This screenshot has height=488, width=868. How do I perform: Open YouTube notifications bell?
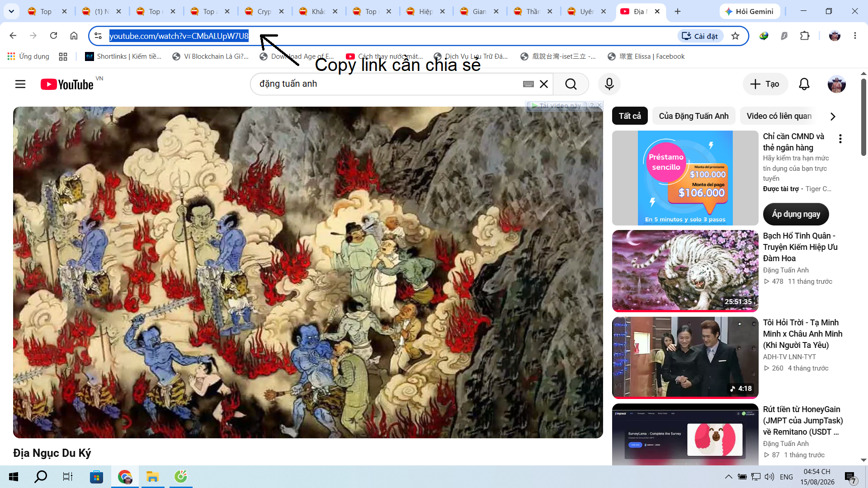(x=804, y=84)
